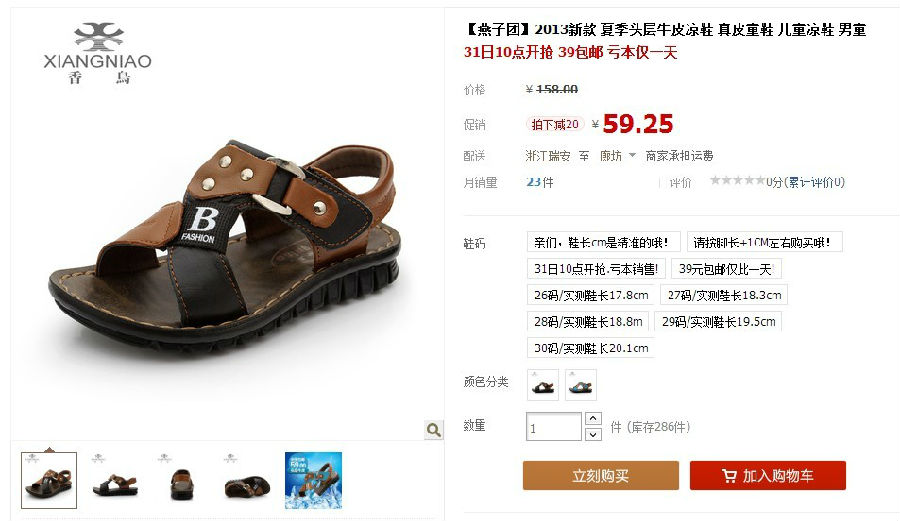This screenshot has width=900, height=521.
Task: Select size 26码 shoe length 17.8cm
Action: (591, 295)
